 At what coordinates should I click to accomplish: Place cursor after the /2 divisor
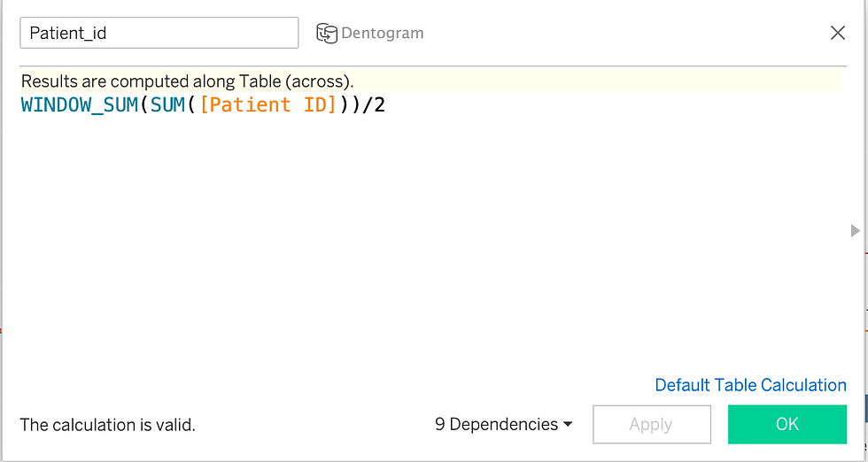[386, 105]
